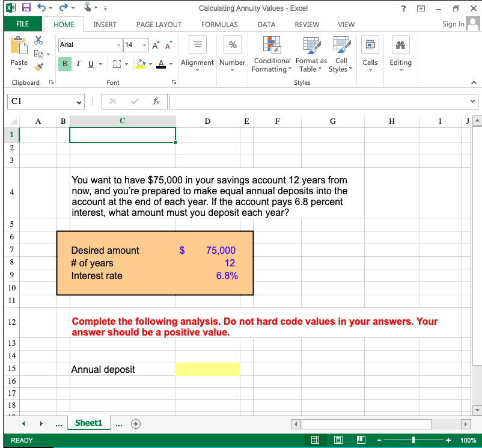Select Page Layout view in status bar
482x448 pixels.
[x=338, y=440]
